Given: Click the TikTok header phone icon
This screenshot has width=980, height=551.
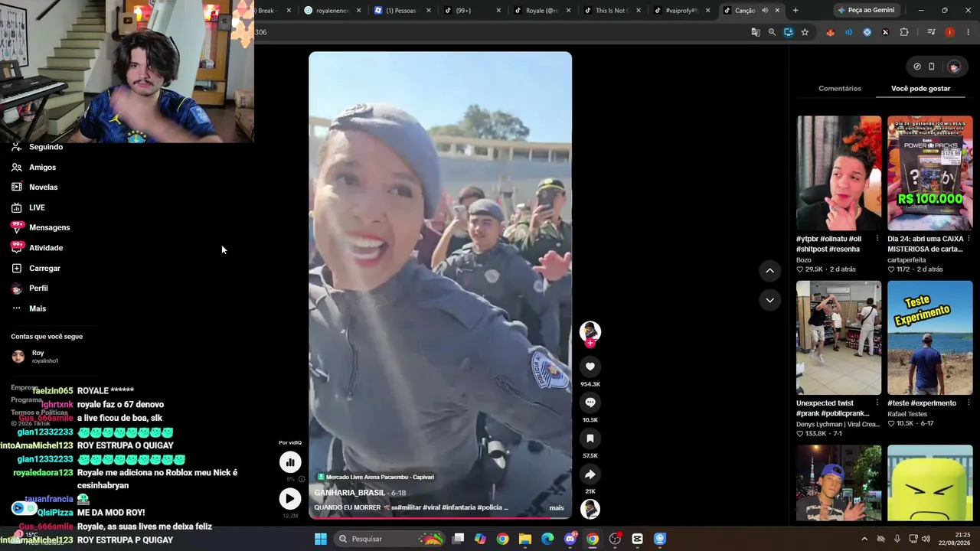Looking at the screenshot, I should coord(931,67).
